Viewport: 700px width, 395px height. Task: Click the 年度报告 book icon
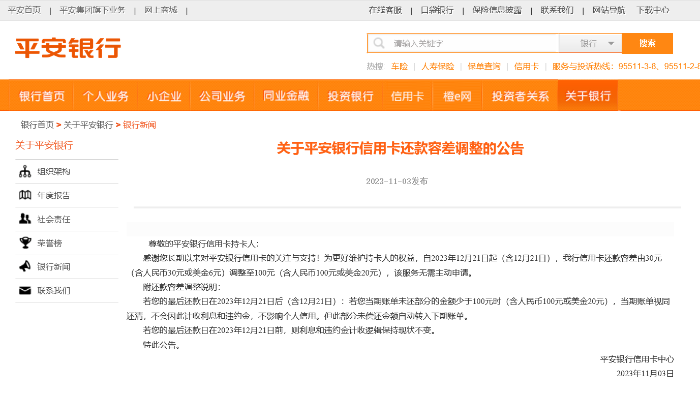coord(25,195)
